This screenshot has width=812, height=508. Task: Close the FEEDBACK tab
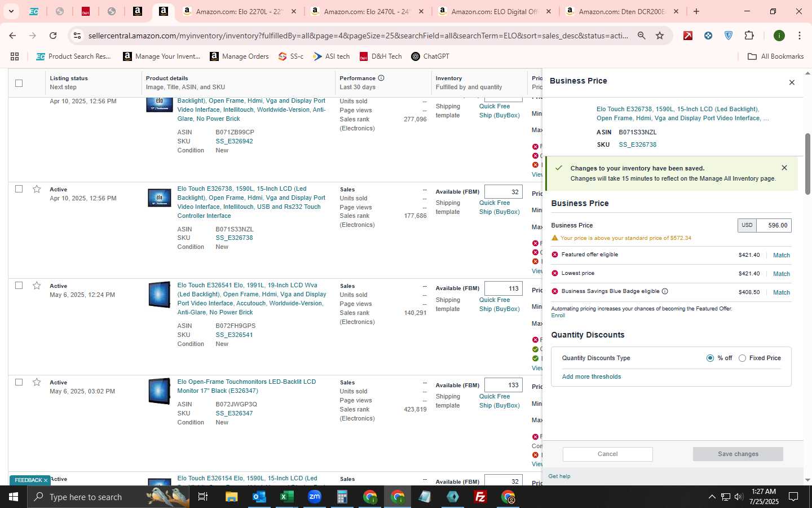tap(46, 480)
